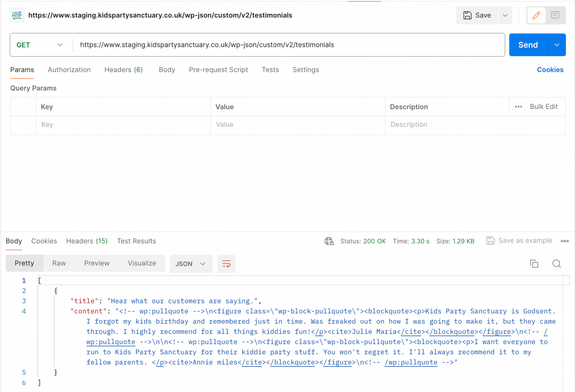Click the query params column options ellipsis
The height and width of the screenshot is (392, 575).
click(x=518, y=107)
